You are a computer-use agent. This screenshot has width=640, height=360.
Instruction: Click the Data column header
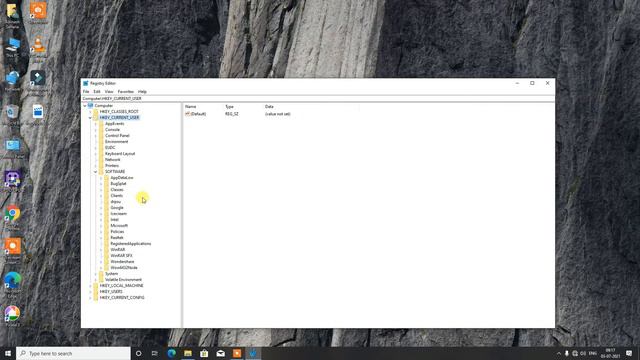(269, 107)
